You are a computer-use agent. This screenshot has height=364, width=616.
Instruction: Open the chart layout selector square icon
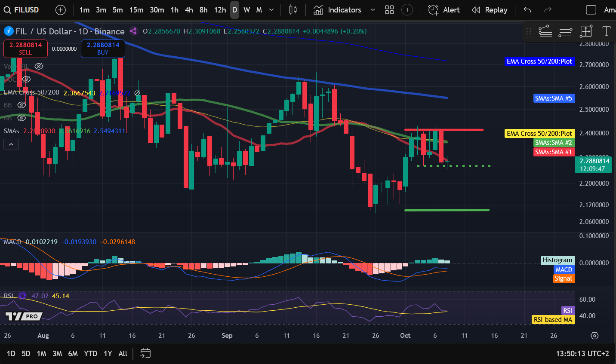(591, 10)
